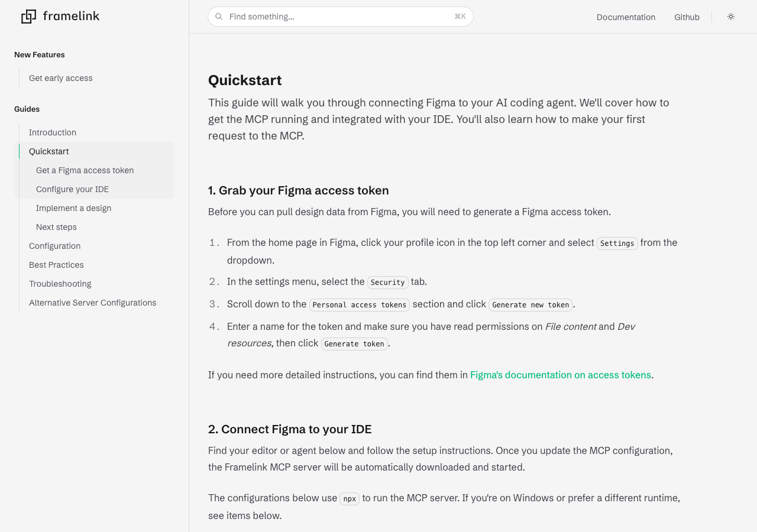The image size is (757, 532).
Task: Open the Best Practices page
Action: (x=56, y=265)
